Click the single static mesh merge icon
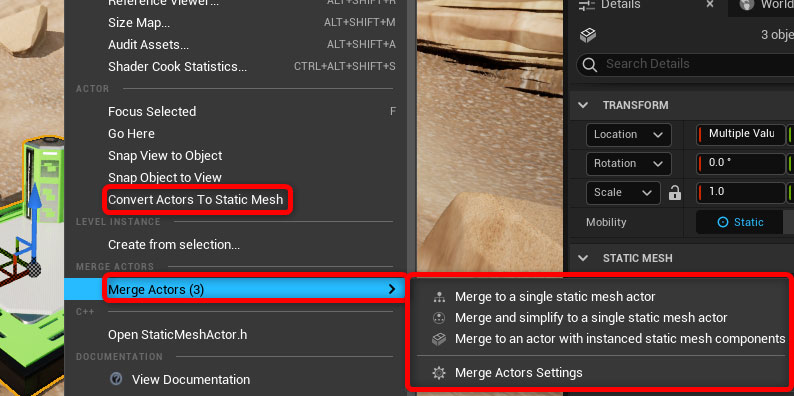 coord(439,297)
